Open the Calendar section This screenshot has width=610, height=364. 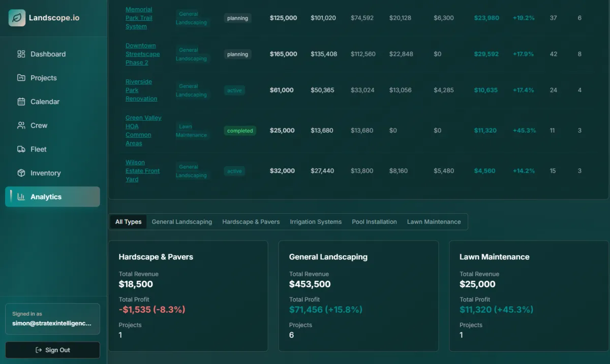coord(52,102)
